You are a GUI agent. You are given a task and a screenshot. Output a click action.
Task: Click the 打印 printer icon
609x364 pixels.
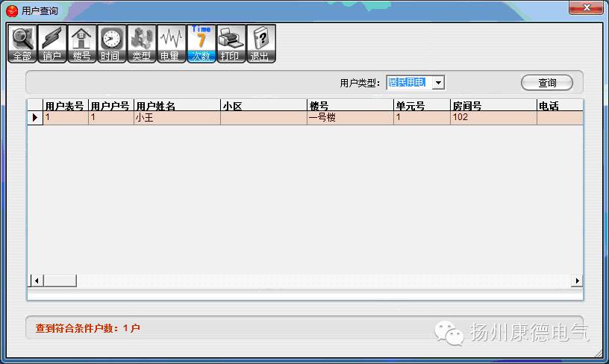(231, 43)
